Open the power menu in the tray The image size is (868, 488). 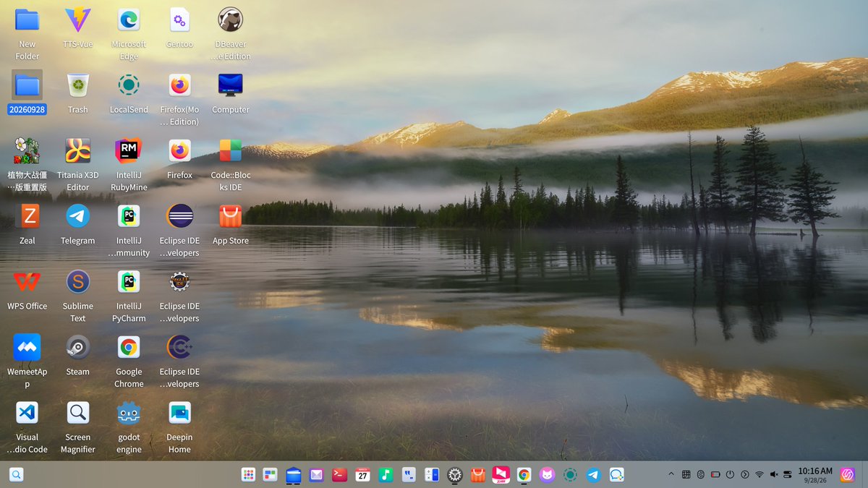[x=731, y=474]
